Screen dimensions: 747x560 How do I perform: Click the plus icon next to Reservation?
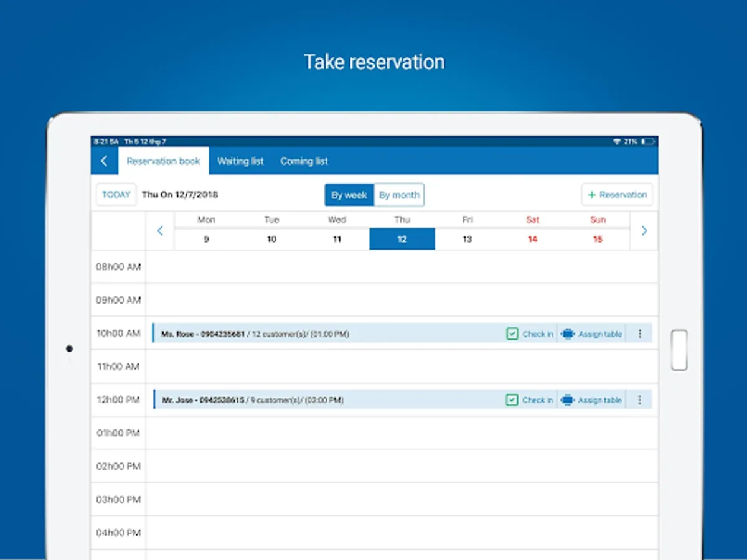[x=591, y=194]
